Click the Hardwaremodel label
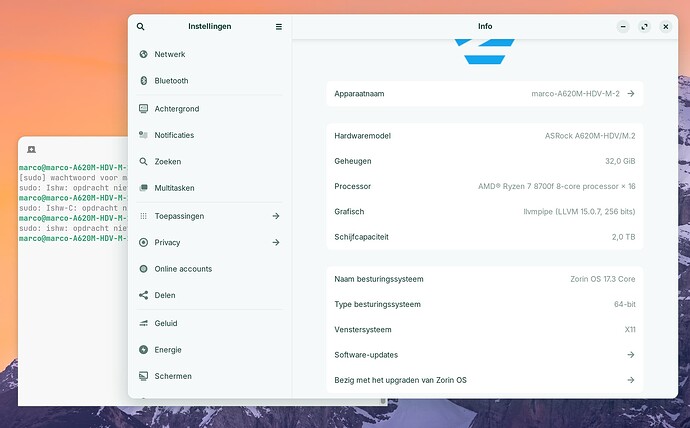This screenshot has height=428, width=690. (363, 136)
